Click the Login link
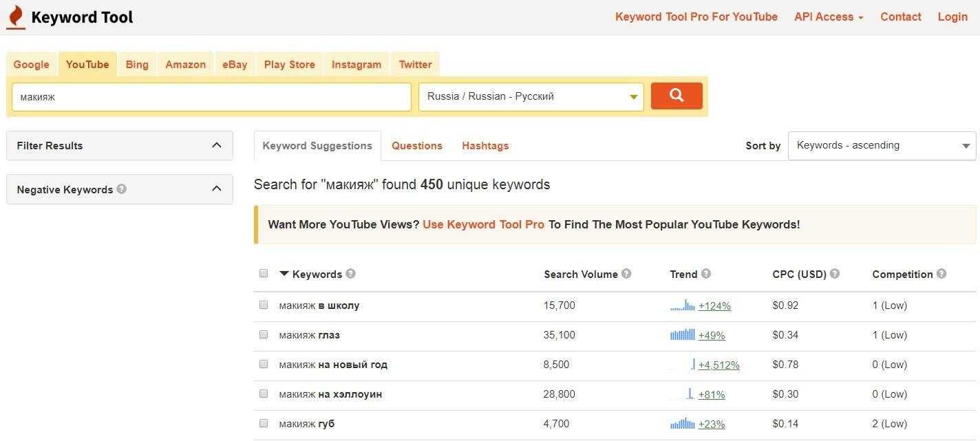This screenshot has height=441, width=980. pyautogui.click(x=952, y=17)
